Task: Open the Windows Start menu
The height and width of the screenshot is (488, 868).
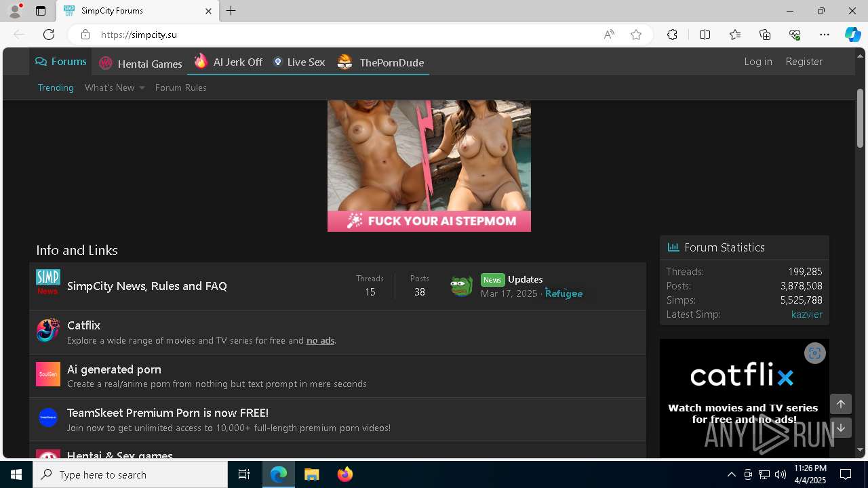Action: click(x=16, y=474)
